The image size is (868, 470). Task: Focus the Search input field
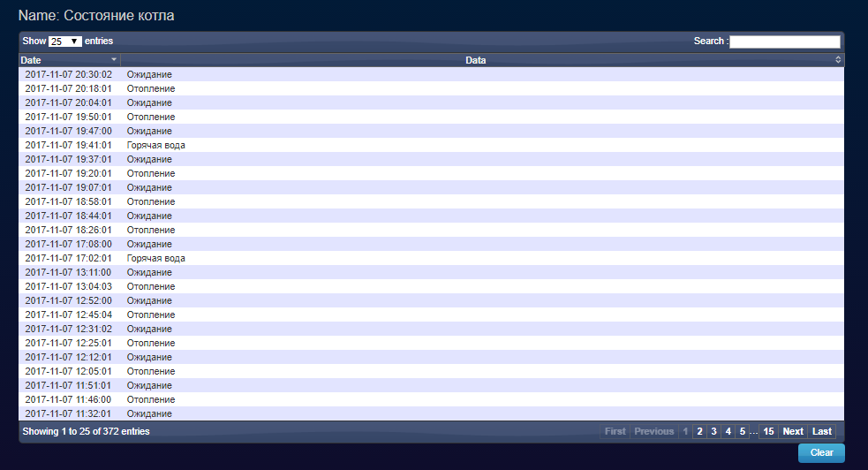click(784, 42)
